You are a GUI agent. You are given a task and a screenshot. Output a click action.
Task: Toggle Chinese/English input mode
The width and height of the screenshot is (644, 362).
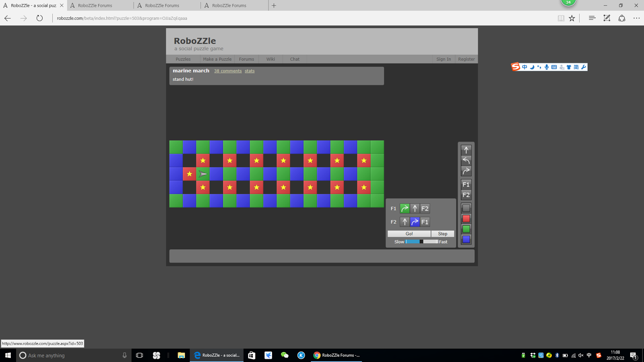point(524,67)
